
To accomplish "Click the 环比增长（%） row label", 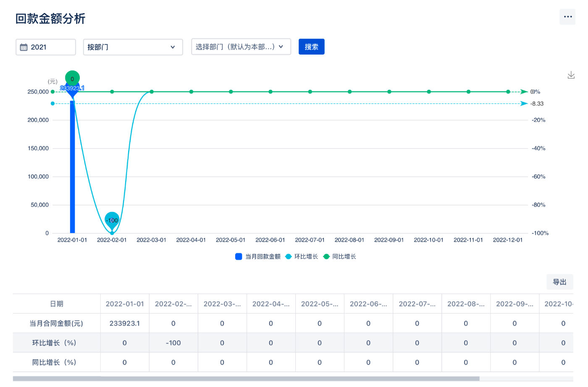I will 54,343.
